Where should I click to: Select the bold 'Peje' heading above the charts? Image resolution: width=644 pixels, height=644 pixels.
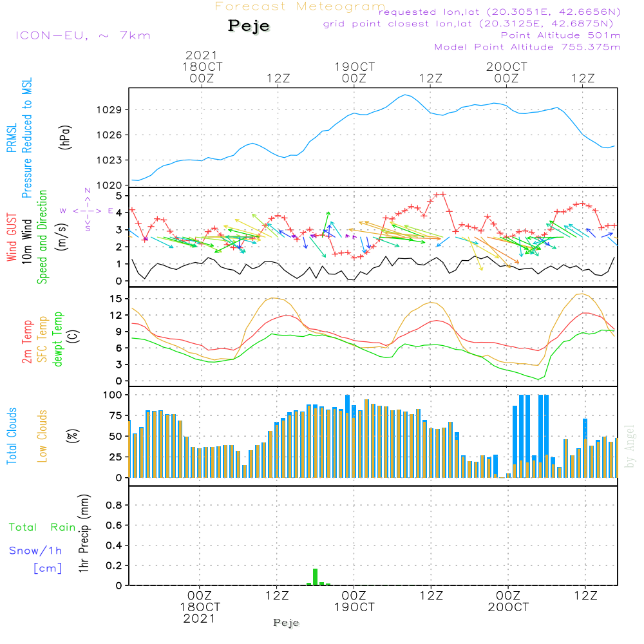pos(249,26)
